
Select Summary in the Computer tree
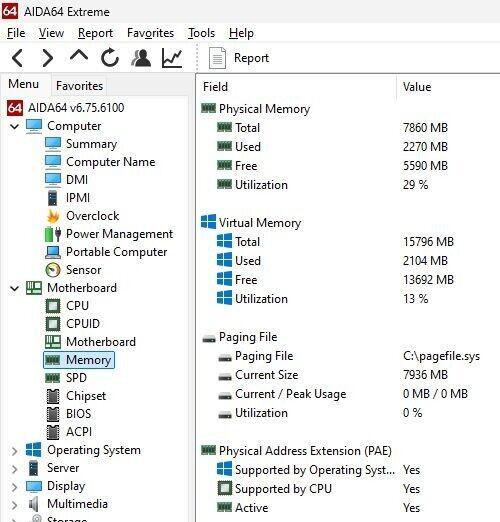(x=91, y=144)
